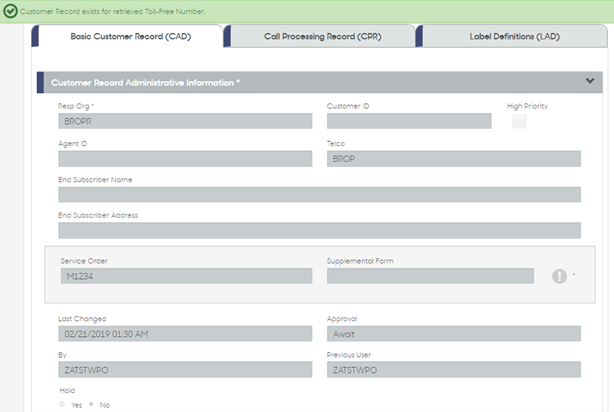
Task: Switch to Label Definitions (LAD) tab
Action: tap(513, 36)
